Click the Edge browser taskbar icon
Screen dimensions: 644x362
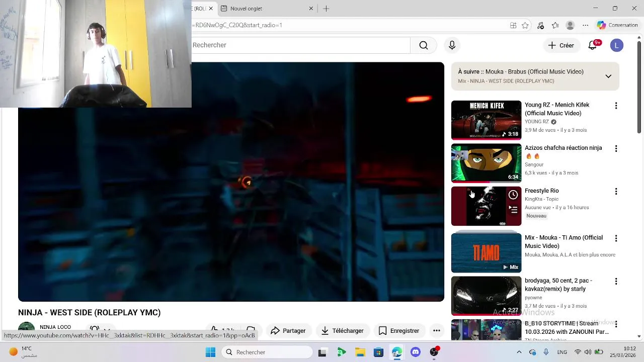click(x=397, y=352)
